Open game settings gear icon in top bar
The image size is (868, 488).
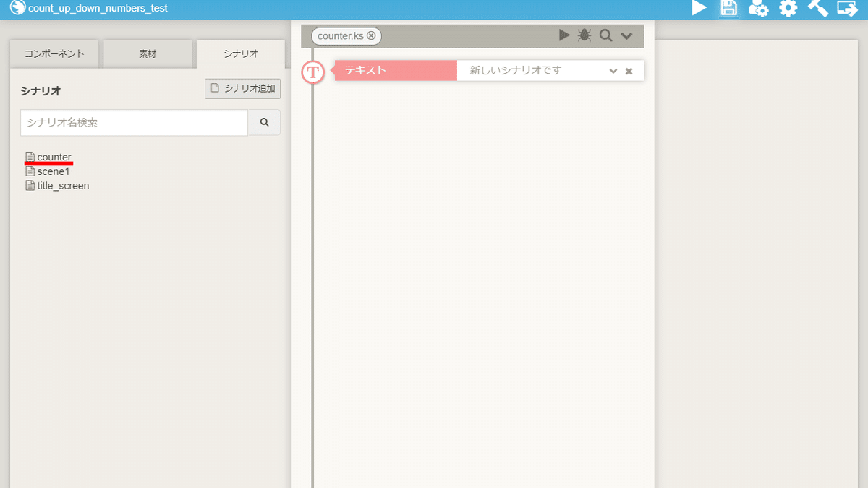tap(788, 9)
